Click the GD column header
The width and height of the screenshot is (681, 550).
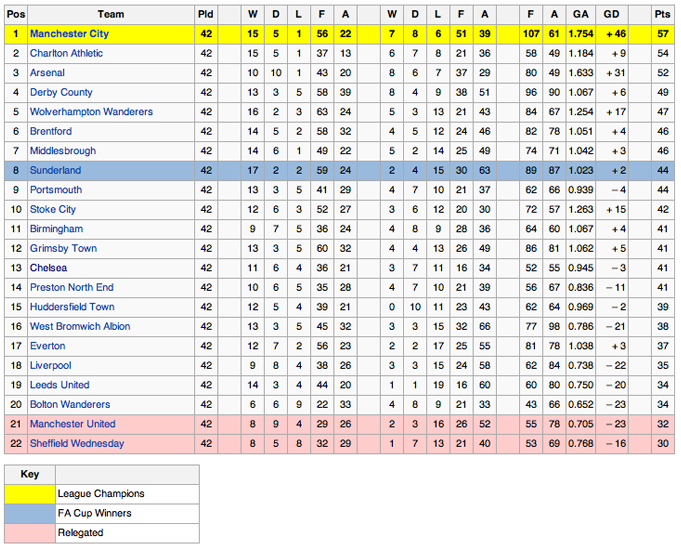point(612,14)
